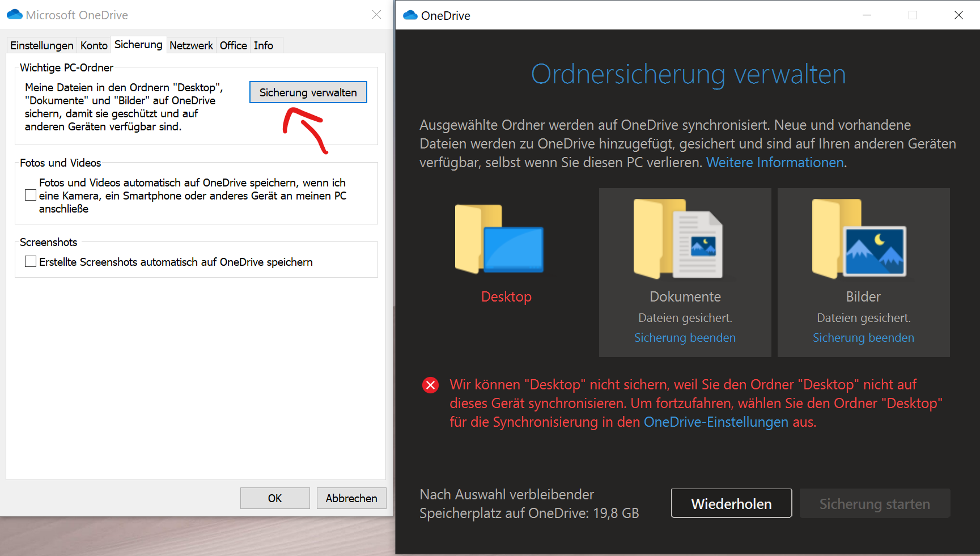Click the Screenshots group label
Image resolution: width=980 pixels, height=556 pixels.
click(x=48, y=242)
